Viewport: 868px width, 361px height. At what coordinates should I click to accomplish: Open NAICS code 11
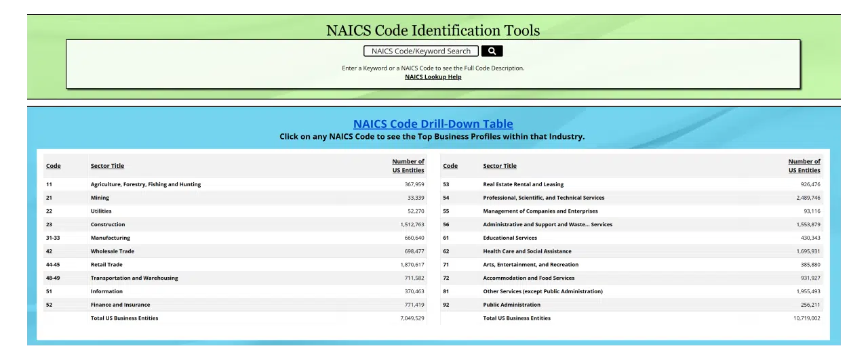tap(50, 184)
